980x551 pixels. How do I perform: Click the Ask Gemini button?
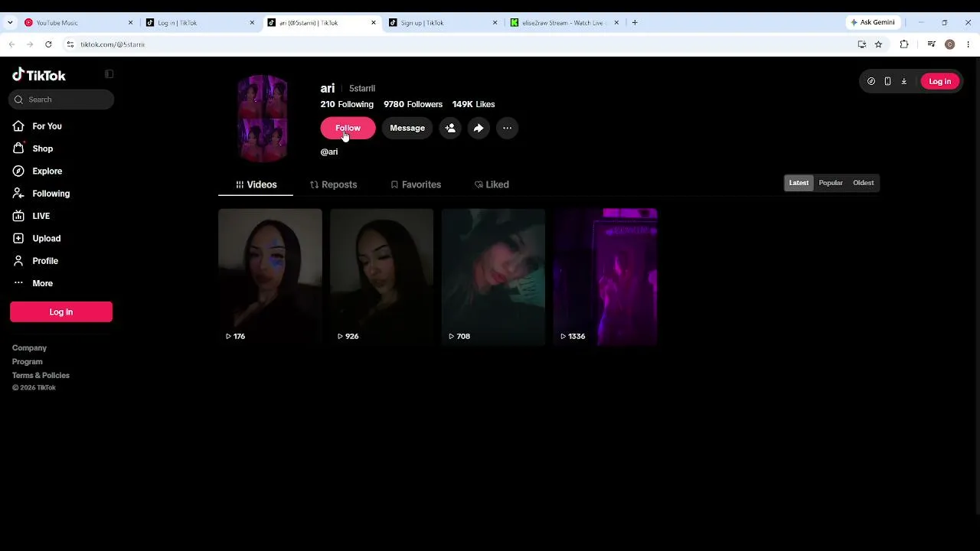coord(873,23)
